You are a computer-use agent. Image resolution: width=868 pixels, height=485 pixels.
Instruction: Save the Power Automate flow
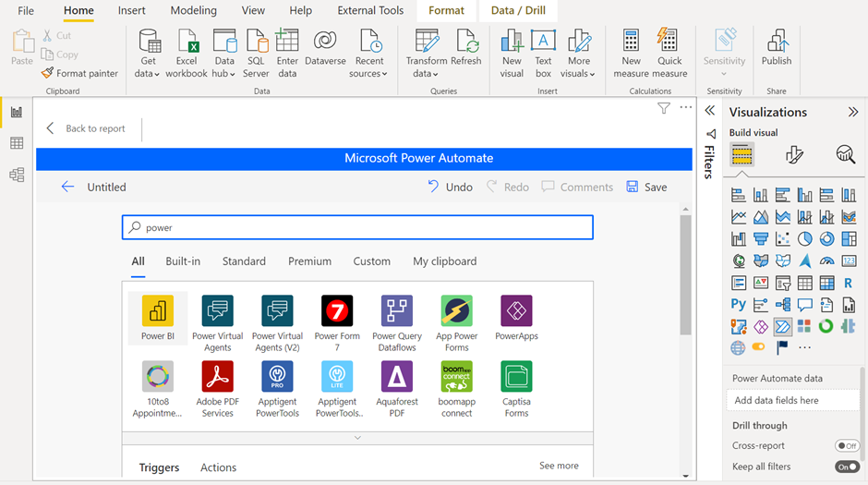pos(646,188)
